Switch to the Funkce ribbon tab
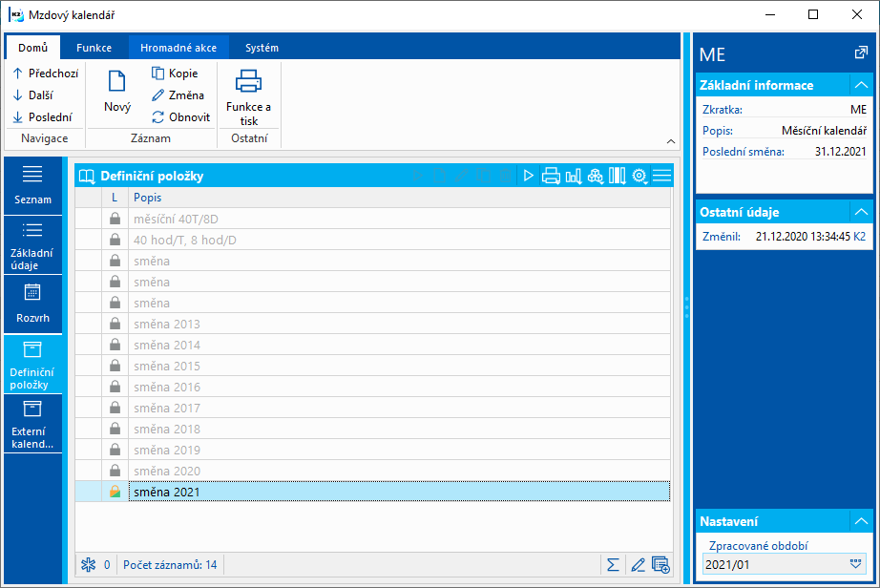The width and height of the screenshot is (880, 588). pyautogui.click(x=94, y=48)
